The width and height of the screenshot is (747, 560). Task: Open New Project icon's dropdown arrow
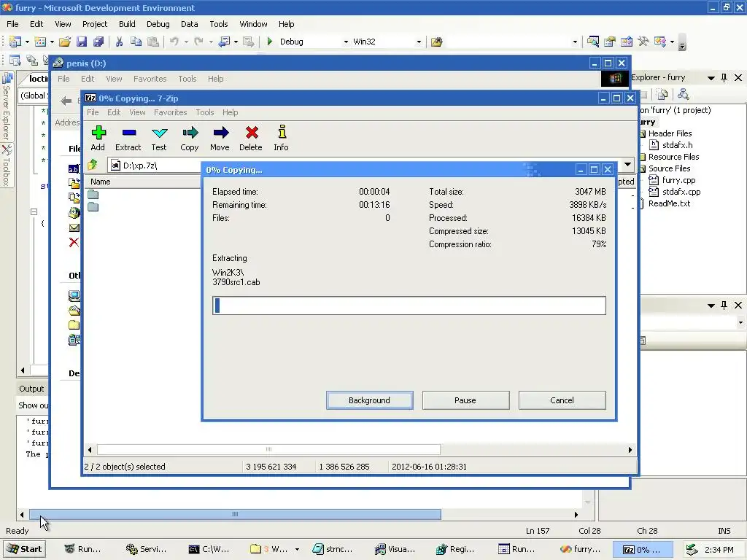27,42
